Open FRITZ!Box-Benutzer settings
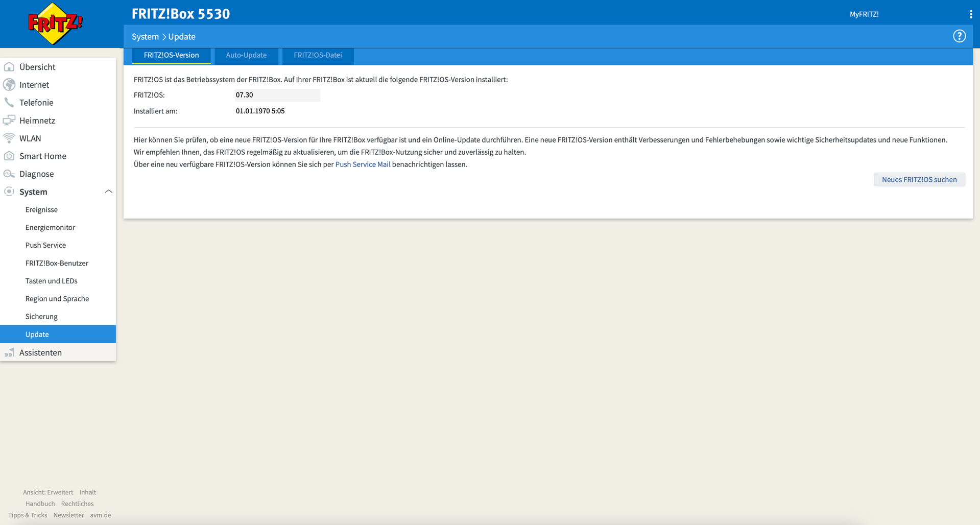 click(57, 264)
